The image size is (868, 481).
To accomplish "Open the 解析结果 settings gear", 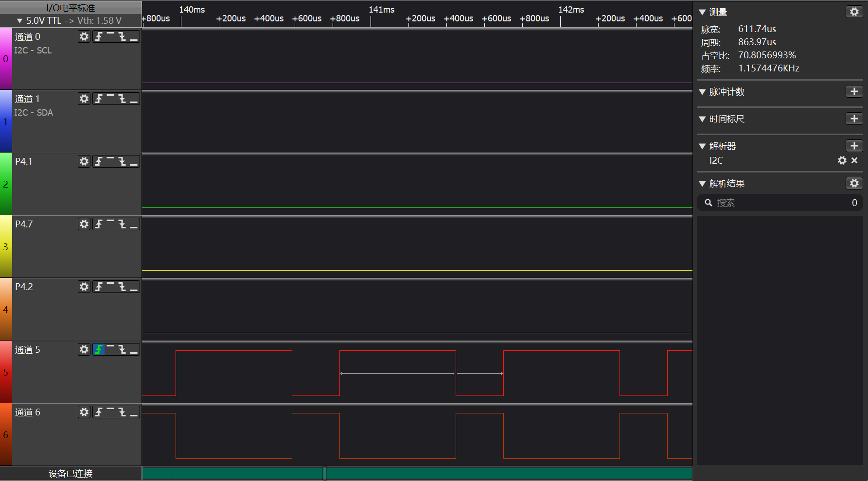I will tap(854, 183).
